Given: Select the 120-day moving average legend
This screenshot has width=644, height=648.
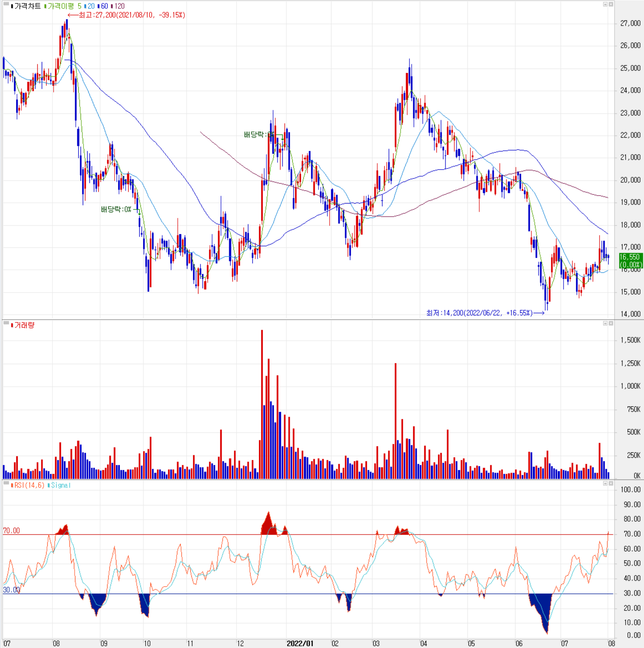Looking at the screenshot, I should tap(118, 6).
